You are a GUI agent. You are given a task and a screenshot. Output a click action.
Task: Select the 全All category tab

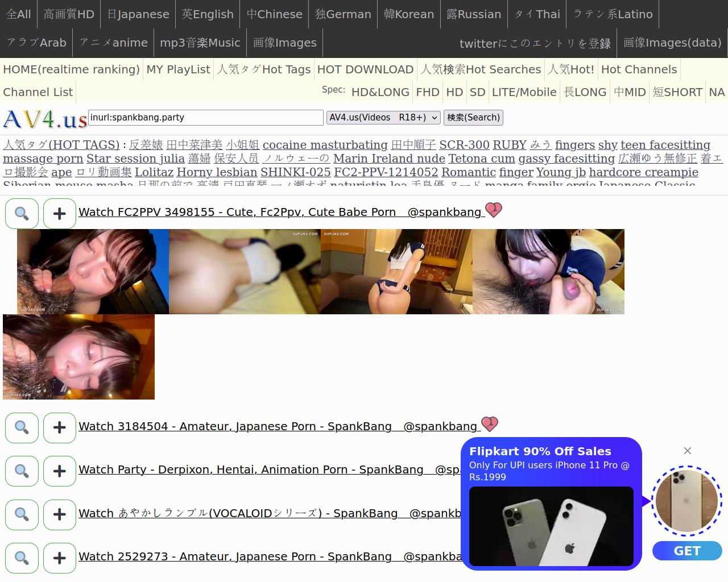click(x=19, y=14)
